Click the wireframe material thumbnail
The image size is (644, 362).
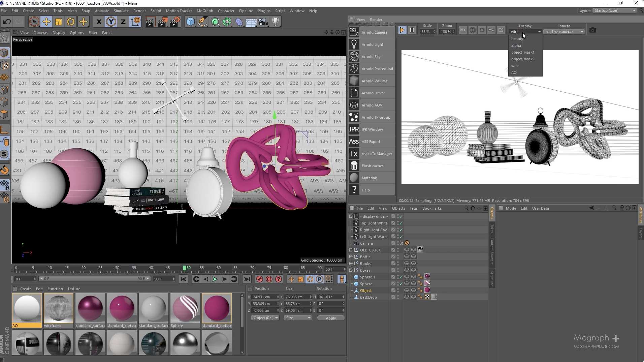pyautogui.click(x=58, y=308)
